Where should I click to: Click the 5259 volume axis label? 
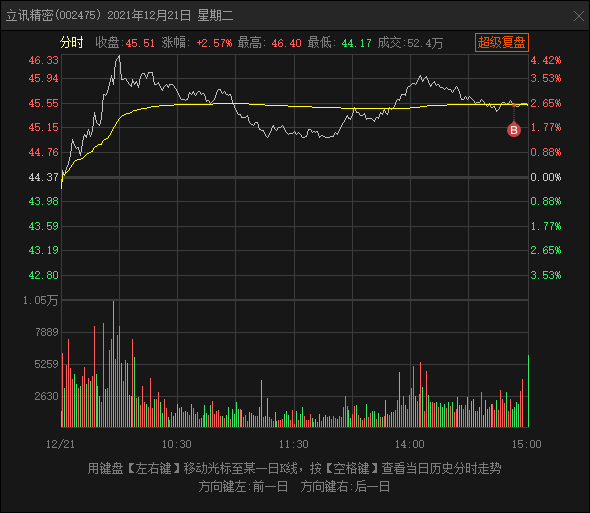click(x=47, y=364)
